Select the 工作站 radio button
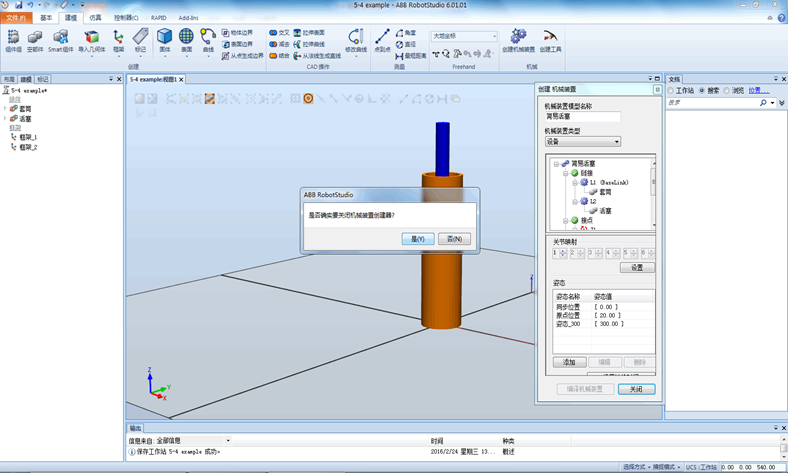 [x=670, y=90]
